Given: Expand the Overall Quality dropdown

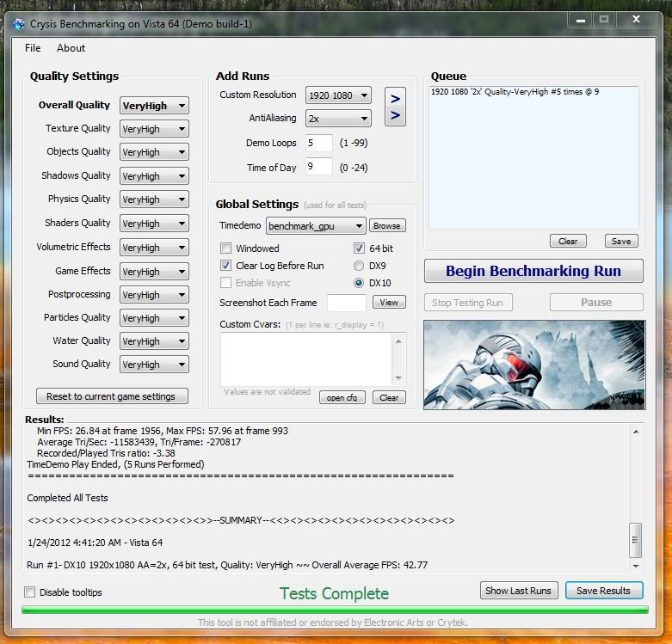Looking at the screenshot, I should (154, 106).
